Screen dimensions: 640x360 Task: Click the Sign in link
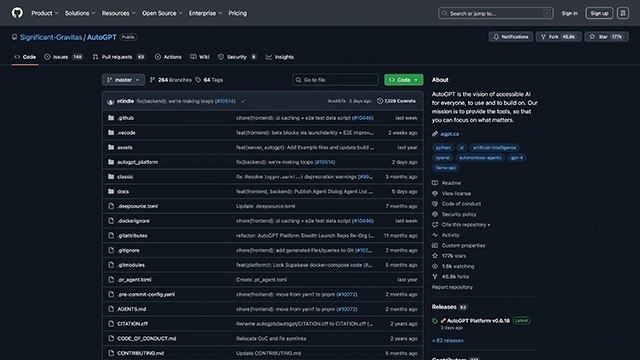tap(569, 13)
